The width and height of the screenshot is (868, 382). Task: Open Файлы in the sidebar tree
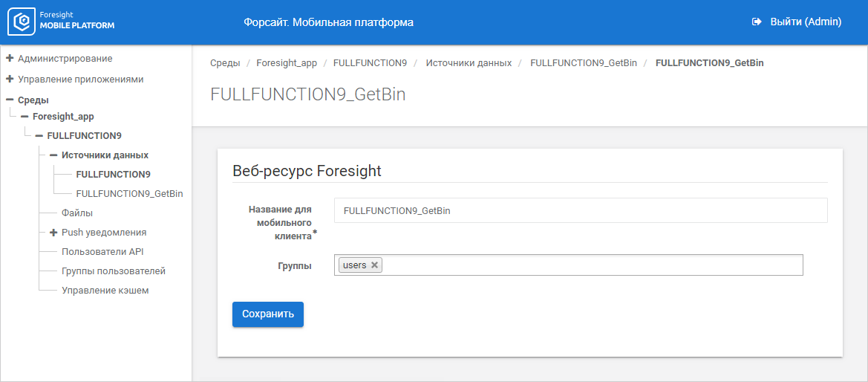(x=76, y=213)
